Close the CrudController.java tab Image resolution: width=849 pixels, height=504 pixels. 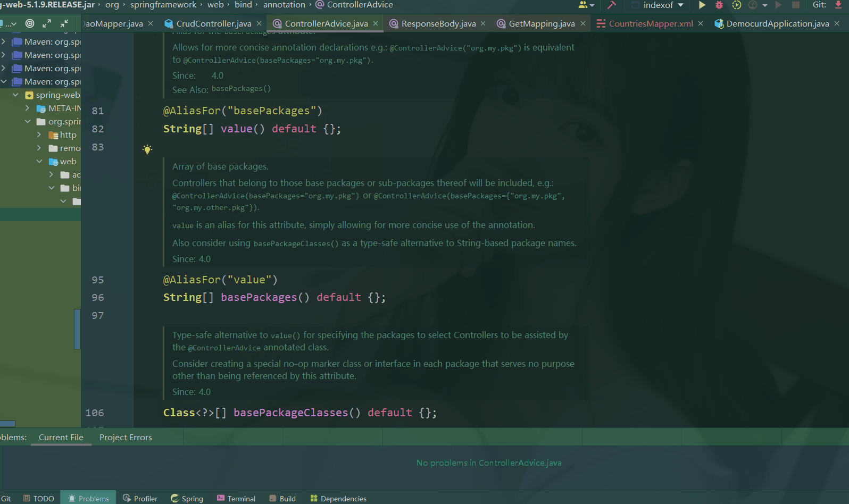(259, 23)
